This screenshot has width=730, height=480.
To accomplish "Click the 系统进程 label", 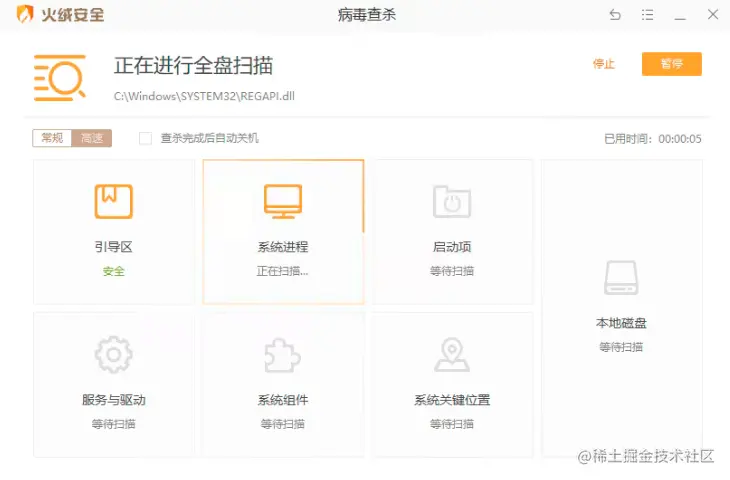I will (283, 247).
